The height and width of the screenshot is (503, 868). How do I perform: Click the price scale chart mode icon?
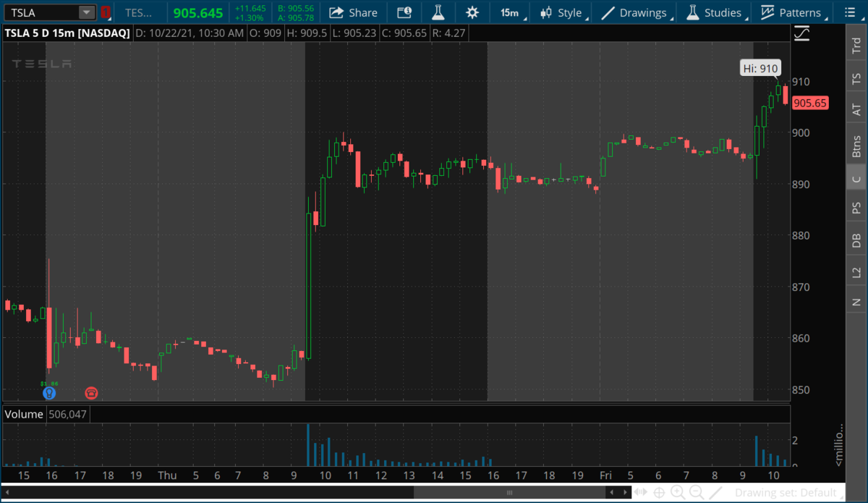[801, 33]
